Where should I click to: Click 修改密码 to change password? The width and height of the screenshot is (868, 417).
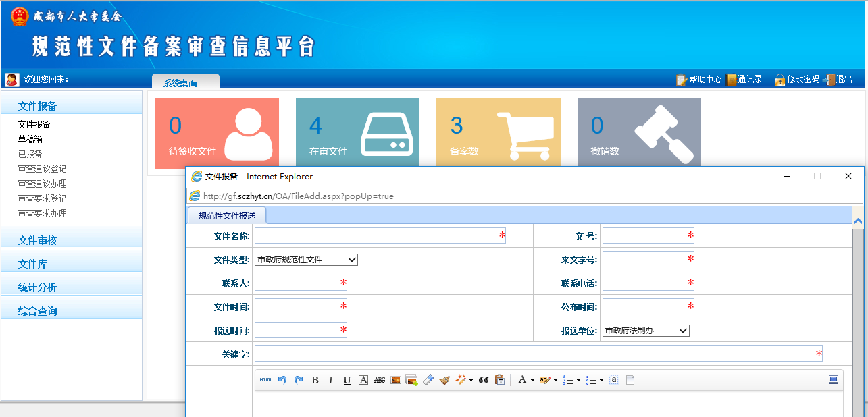pyautogui.click(x=797, y=80)
